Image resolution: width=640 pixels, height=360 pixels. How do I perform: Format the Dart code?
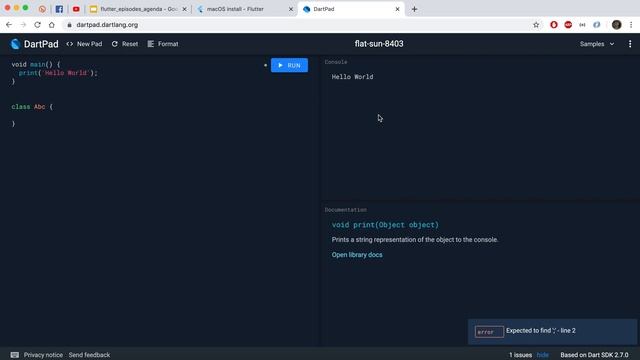163,44
